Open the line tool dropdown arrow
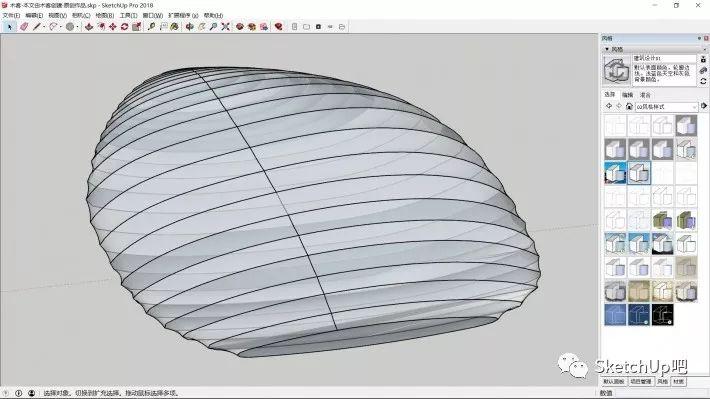710x399 pixels. coord(44,27)
